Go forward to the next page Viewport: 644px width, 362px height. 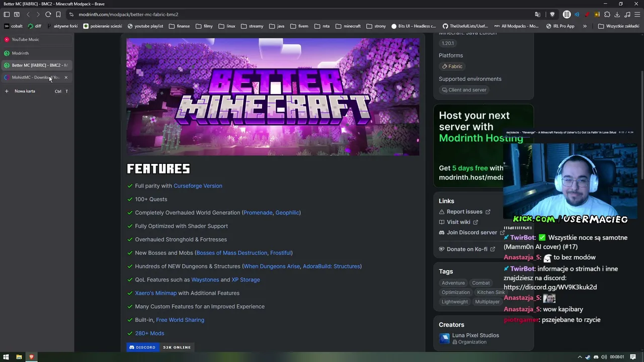pyautogui.click(x=38, y=15)
